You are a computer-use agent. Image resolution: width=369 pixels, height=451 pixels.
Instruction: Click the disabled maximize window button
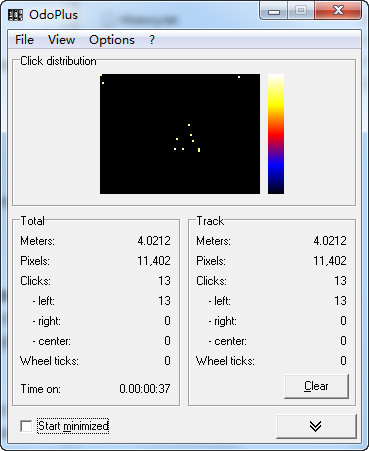point(301,11)
